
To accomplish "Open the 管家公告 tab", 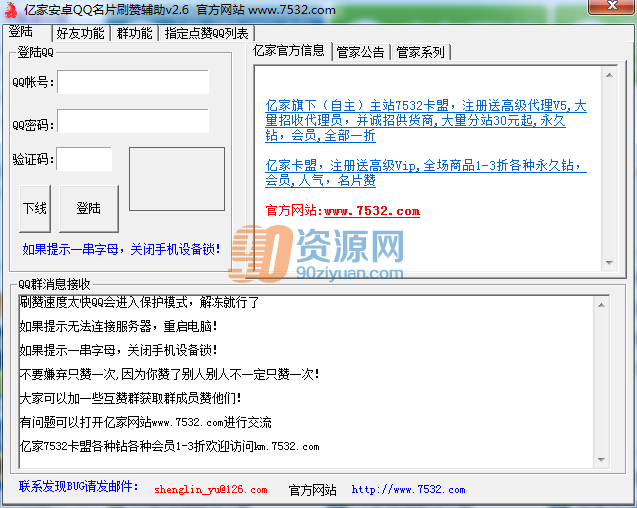I will (x=361, y=52).
